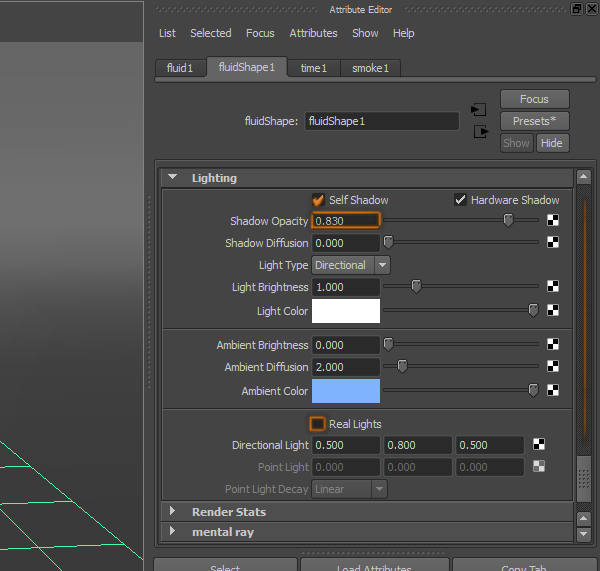Click the Presets* button
600x571 pixels.
tap(534, 121)
